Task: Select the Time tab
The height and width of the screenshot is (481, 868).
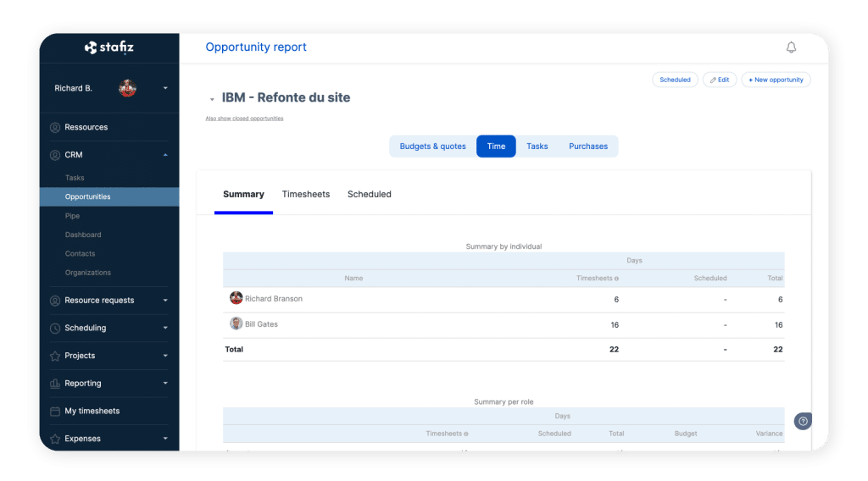Action: [496, 147]
